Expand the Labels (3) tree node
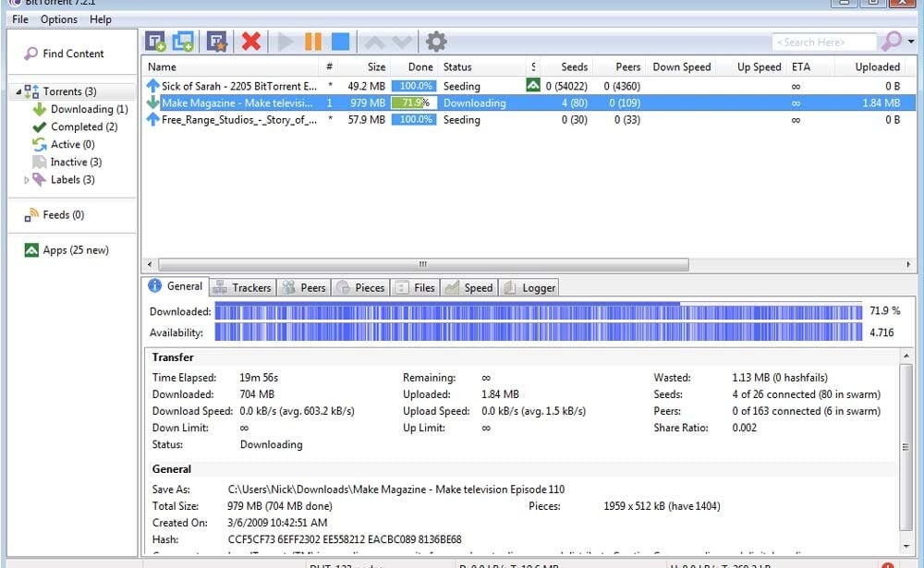Screen dimensions: 924x568 pos(27,180)
